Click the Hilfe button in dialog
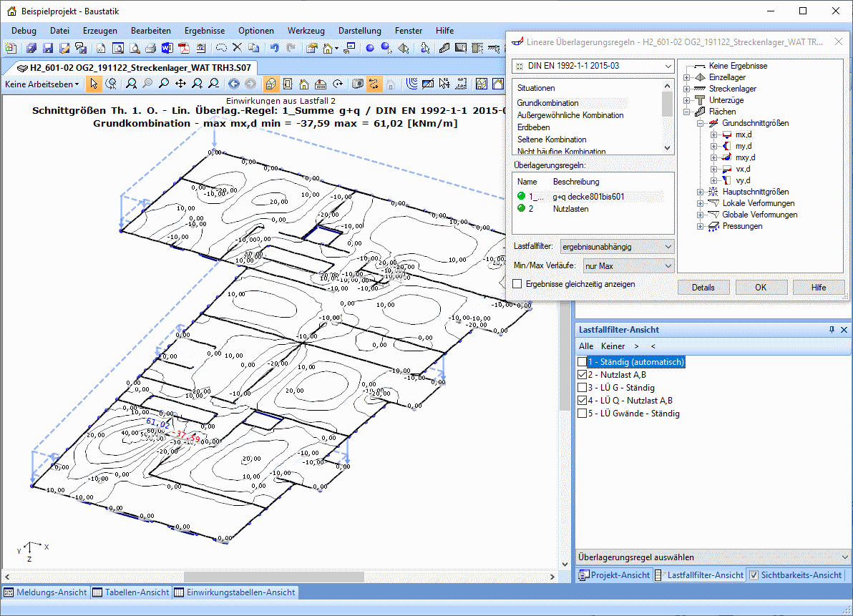Image resolution: width=853 pixels, height=616 pixels. [819, 288]
